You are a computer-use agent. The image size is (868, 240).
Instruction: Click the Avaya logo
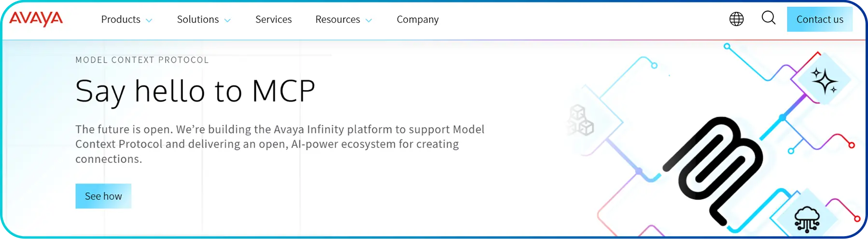pyautogui.click(x=36, y=19)
